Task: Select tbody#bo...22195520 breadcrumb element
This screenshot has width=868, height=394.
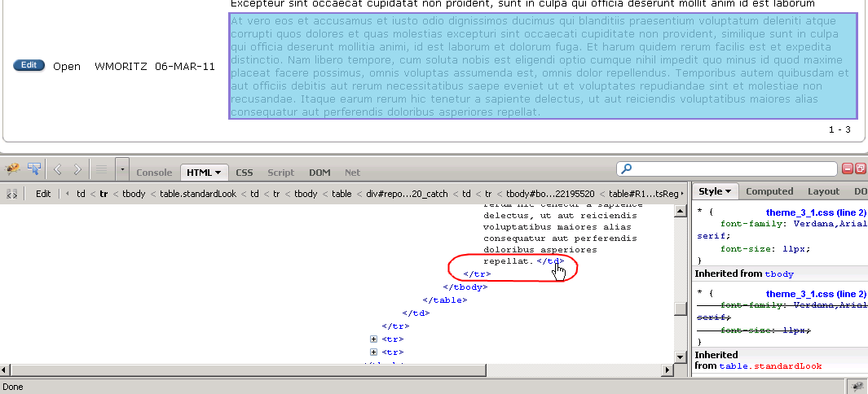Action: [550, 194]
